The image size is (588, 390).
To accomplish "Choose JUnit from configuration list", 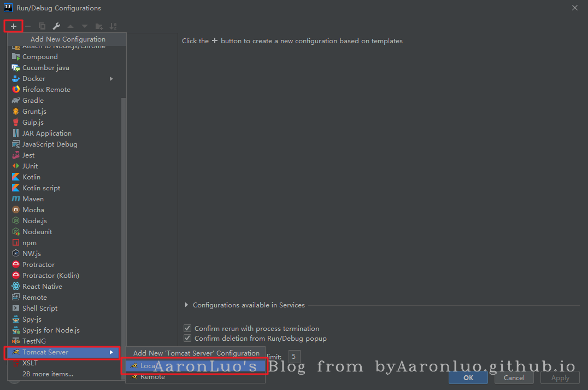I will pos(30,166).
